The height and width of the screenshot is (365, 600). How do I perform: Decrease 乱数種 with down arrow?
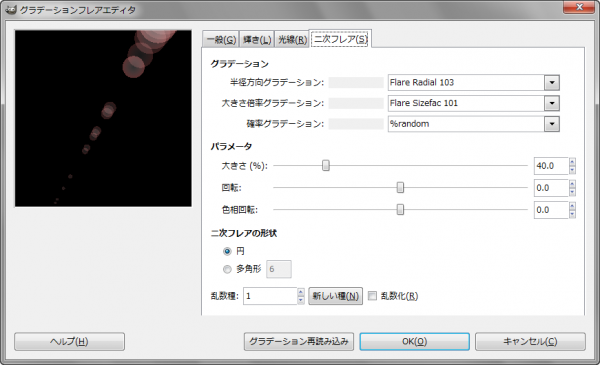[x=301, y=300]
